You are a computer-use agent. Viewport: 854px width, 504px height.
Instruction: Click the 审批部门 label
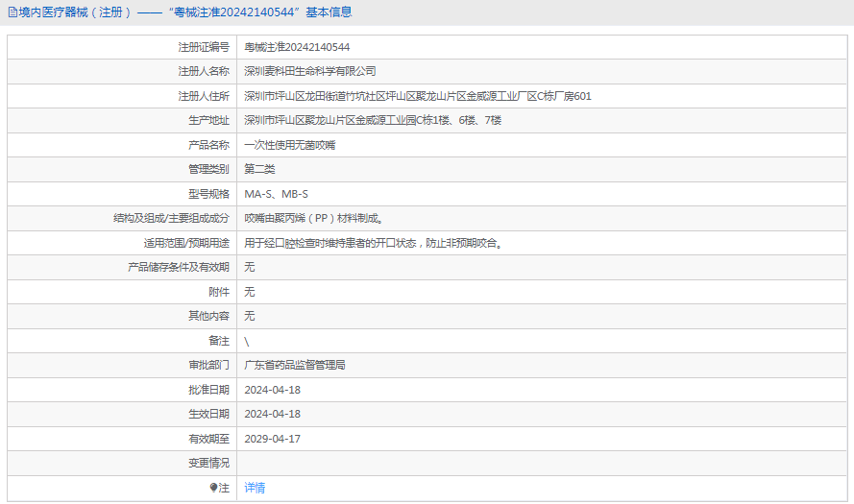209,365
